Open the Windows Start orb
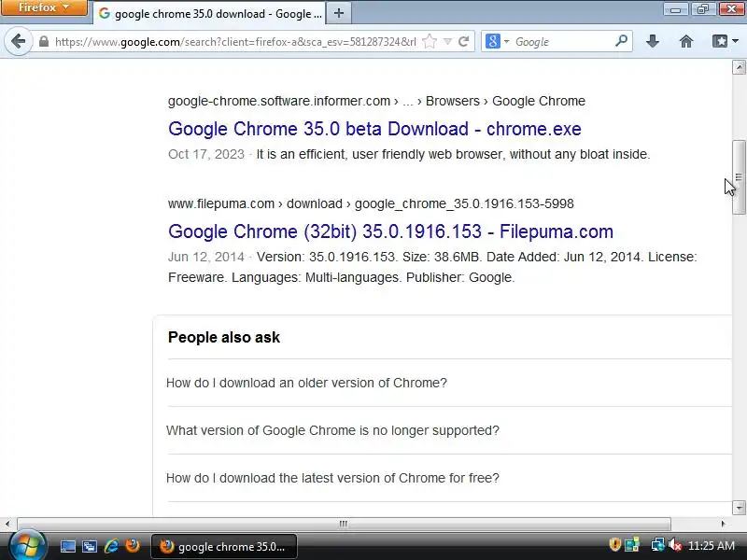Screen dimensions: 747x560 coord(28,545)
